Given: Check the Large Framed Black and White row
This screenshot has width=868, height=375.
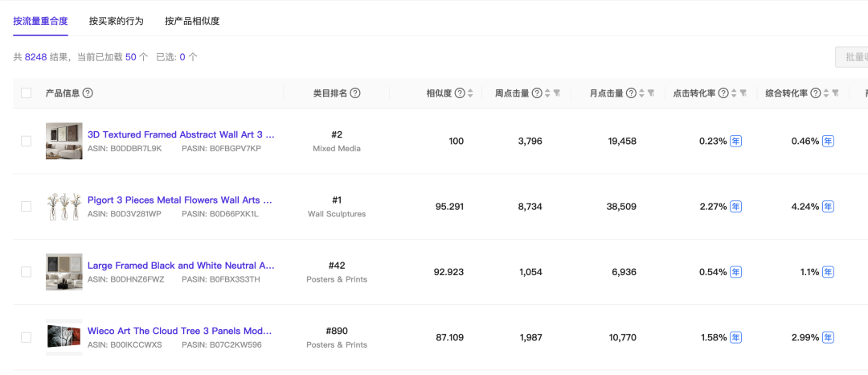Looking at the screenshot, I should 26,272.
